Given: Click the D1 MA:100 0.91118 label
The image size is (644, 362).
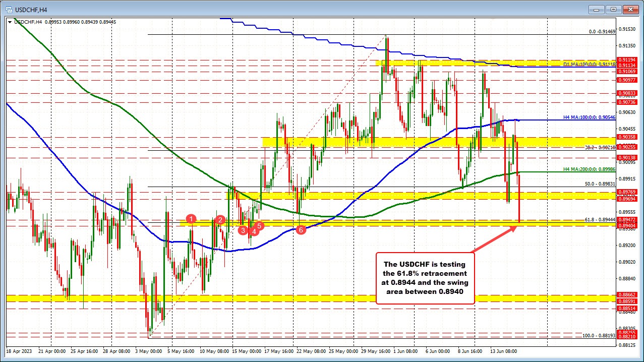Looking at the screenshot, I should 589,65.
